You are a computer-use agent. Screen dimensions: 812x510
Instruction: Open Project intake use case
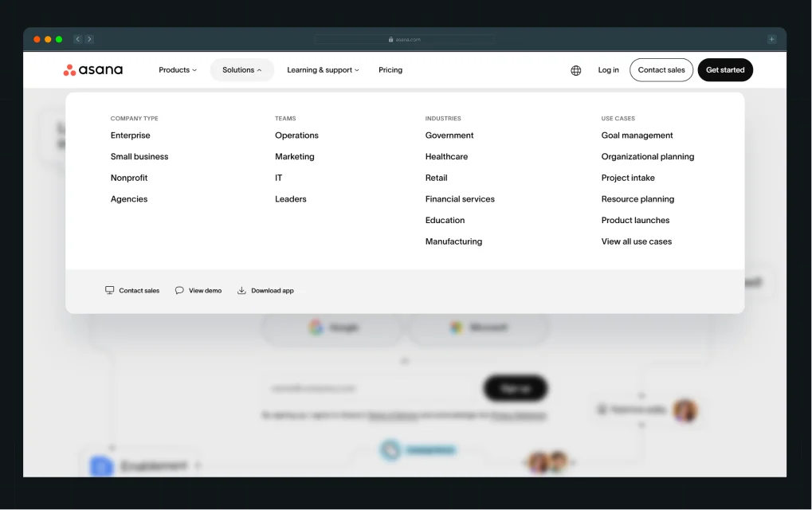628,178
